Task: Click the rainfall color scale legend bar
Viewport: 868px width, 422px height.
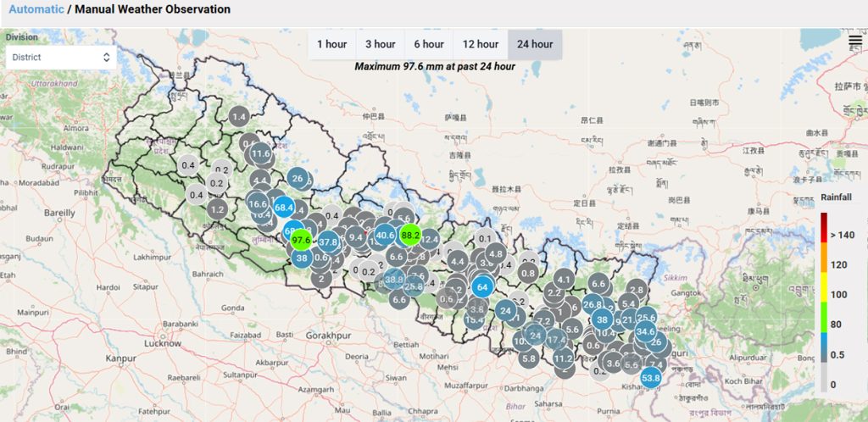Action: click(823, 303)
